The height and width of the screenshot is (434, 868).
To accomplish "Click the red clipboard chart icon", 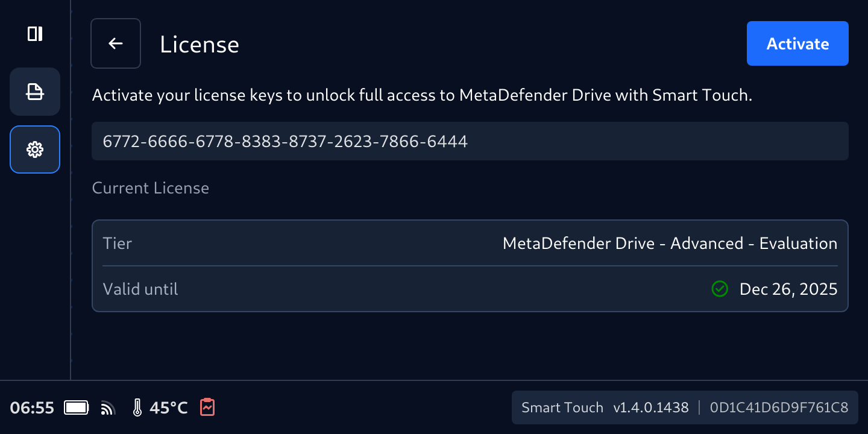I will [x=207, y=407].
